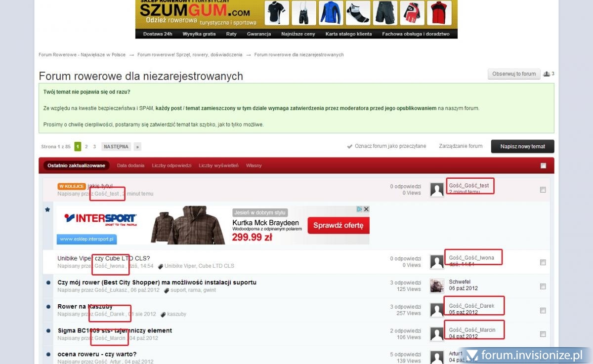
Task: Click the tag icon next to 'kaszuby'
Action: [x=163, y=314]
